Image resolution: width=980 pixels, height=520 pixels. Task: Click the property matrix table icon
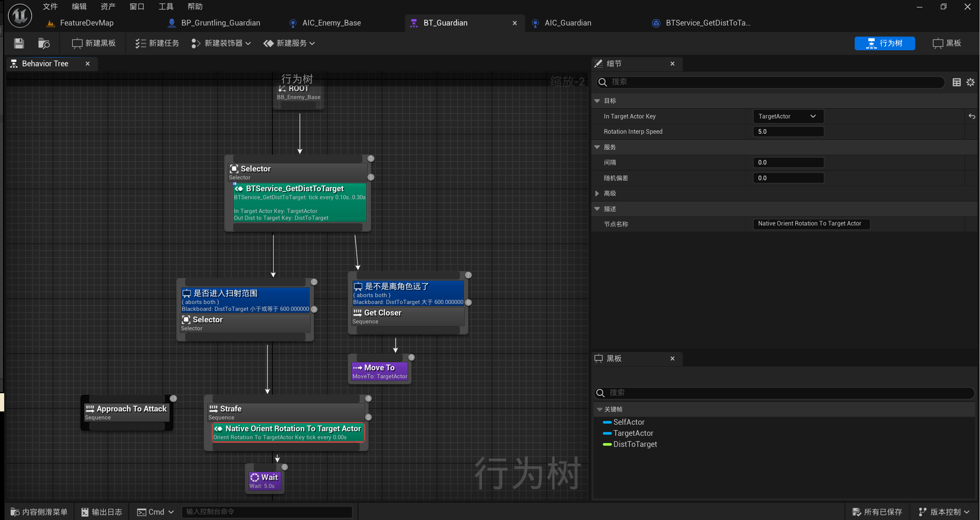click(956, 82)
